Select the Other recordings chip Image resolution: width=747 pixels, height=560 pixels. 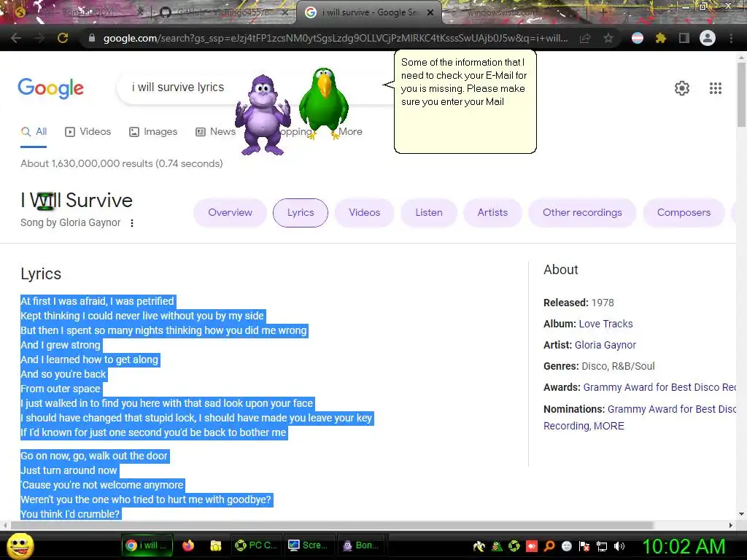coord(582,213)
